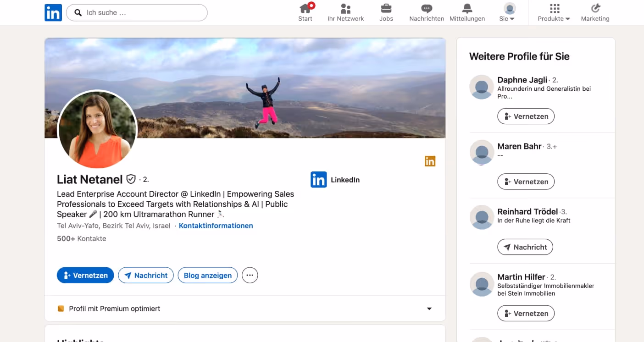Click Nachricht for Reinhard Trödel

(x=525, y=247)
